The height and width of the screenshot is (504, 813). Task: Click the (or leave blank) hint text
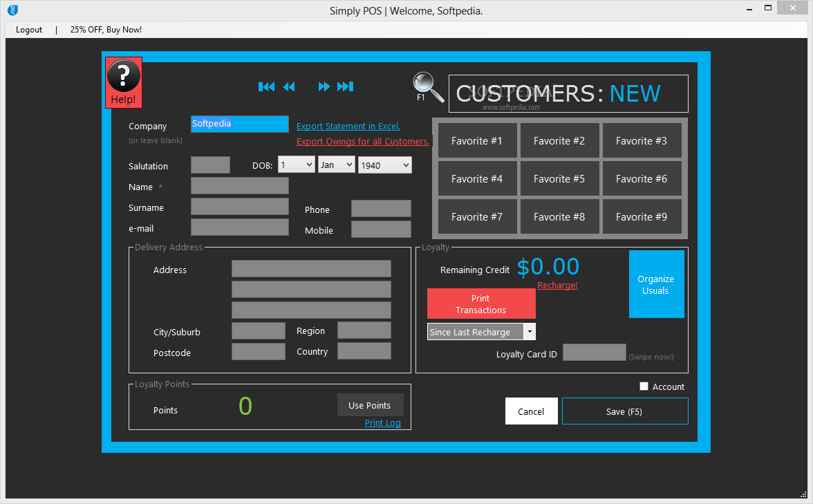(156, 140)
